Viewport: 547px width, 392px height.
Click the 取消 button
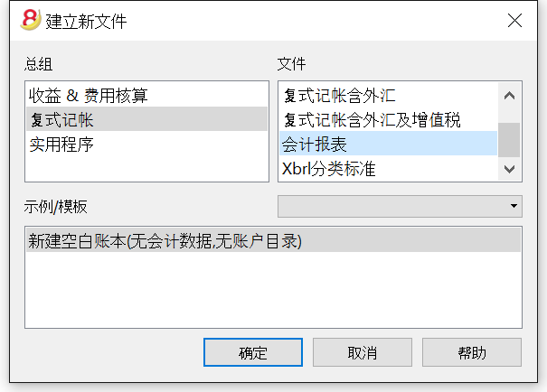(363, 352)
